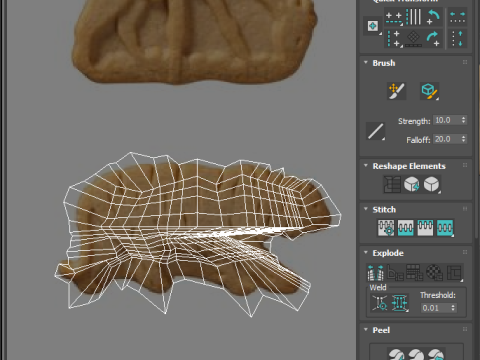
Task: Align selection horizontally to pivot
Action: (x=393, y=17)
